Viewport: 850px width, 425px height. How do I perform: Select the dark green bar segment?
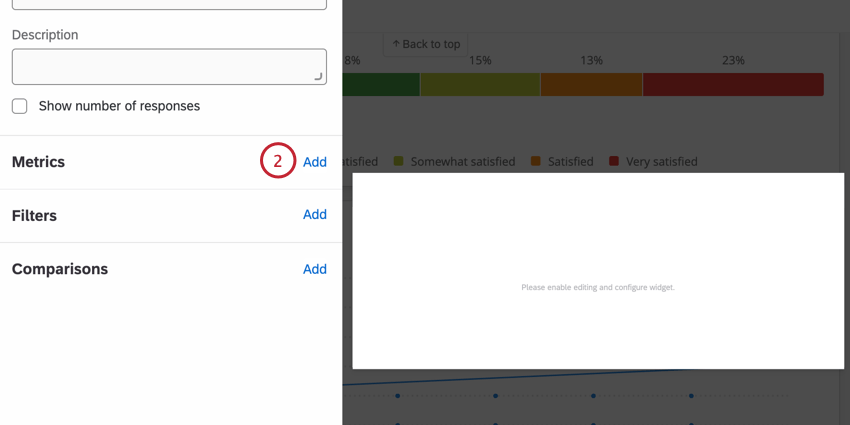coord(381,85)
